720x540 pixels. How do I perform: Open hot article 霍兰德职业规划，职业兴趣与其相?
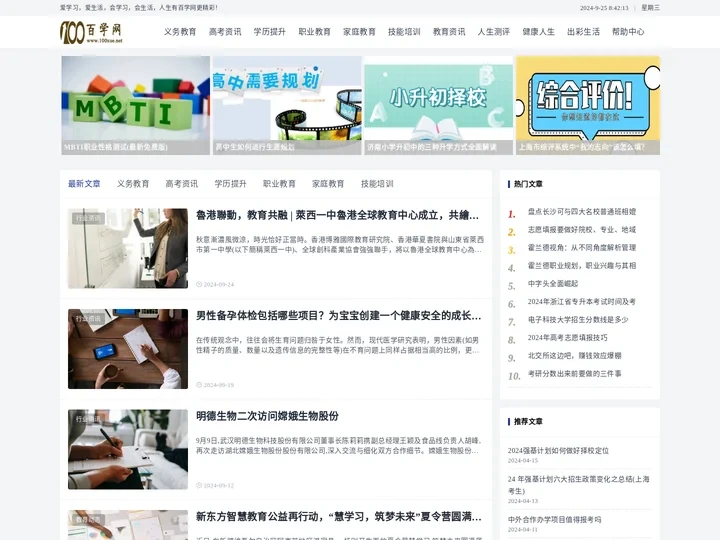pos(582,265)
